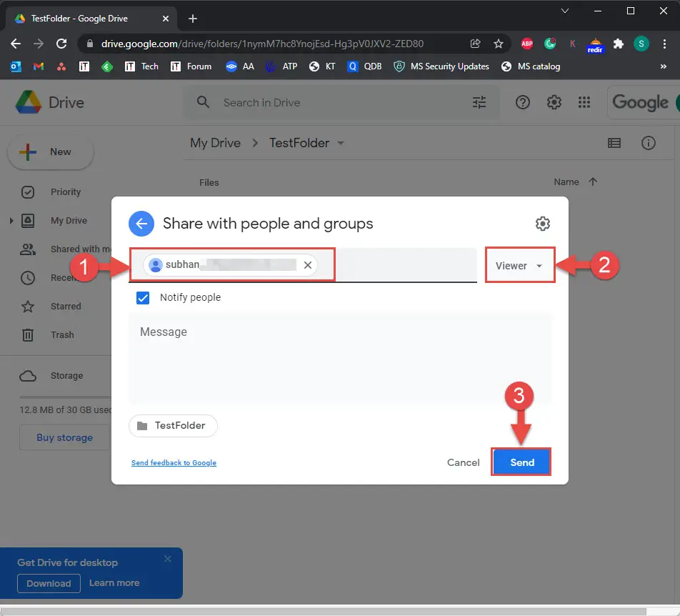Open Priority in the sidebar

[x=52, y=192]
